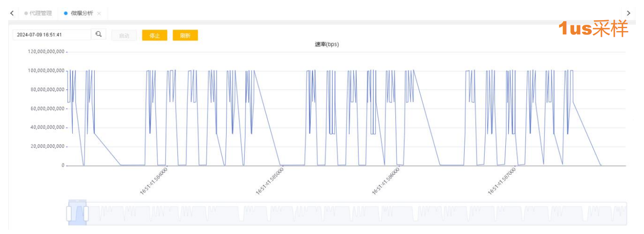Click the right handle of the zoom slider
Screen dimensions: 644x234
[x=86, y=213]
